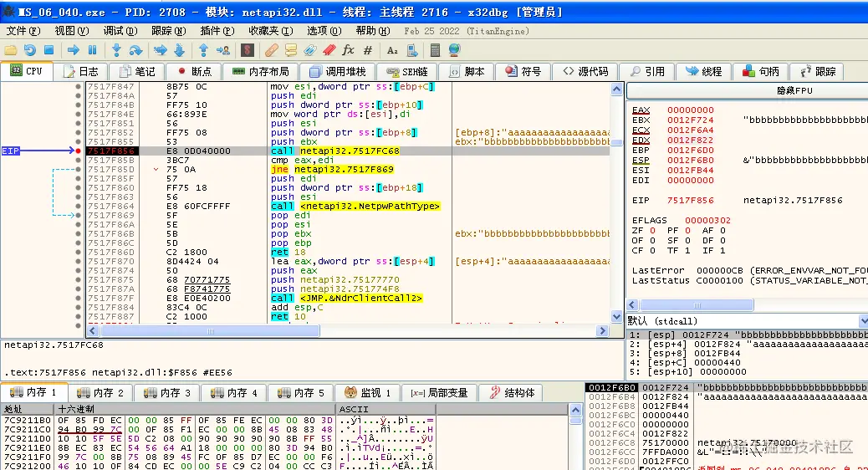Open the 插件 menu

point(217,31)
